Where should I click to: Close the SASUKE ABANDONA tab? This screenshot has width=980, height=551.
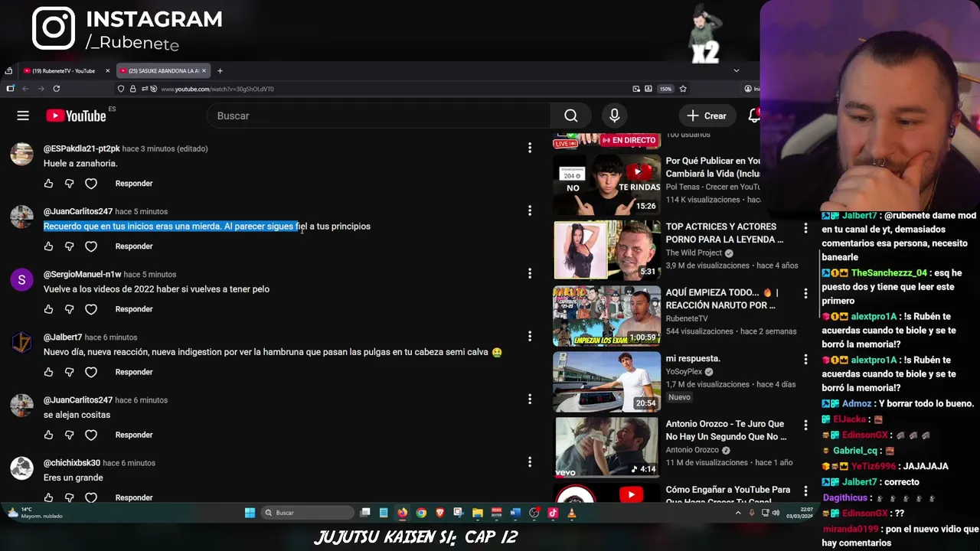tap(204, 71)
